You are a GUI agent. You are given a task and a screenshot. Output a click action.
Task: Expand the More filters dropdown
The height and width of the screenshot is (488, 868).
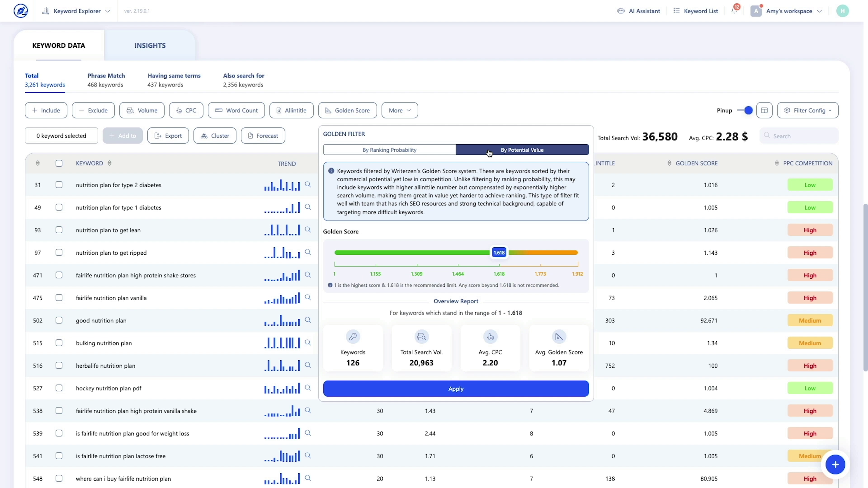(x=400, y=110)
